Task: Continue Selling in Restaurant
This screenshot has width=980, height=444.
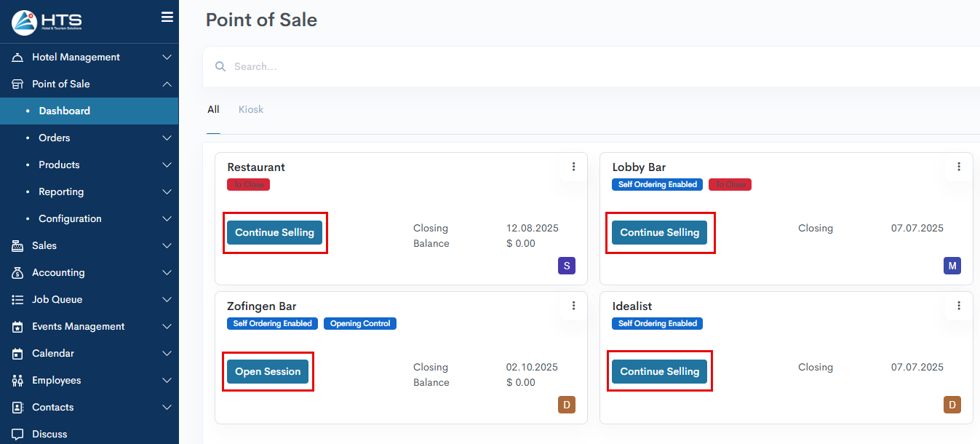Action: tap(274, 233)
